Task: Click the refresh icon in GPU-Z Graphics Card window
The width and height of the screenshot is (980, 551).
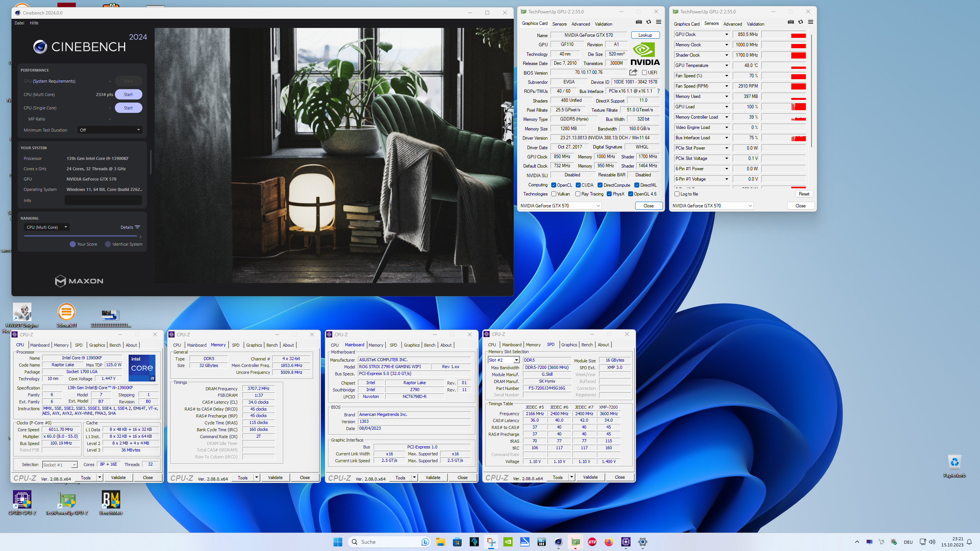Action: pos(648,22)
